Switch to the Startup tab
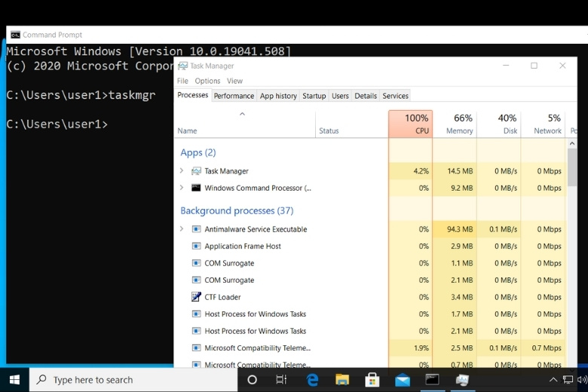Image resolution: width=588 pixels, height=392 pixels. point(314,96)
